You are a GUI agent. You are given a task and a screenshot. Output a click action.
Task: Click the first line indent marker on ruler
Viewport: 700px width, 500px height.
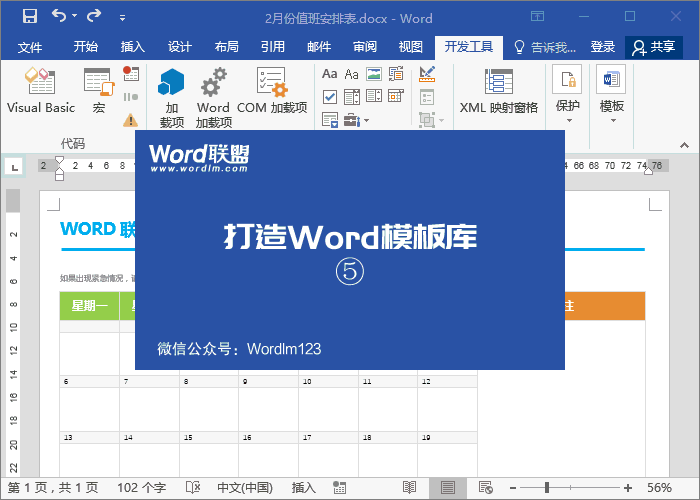point(59,161)
